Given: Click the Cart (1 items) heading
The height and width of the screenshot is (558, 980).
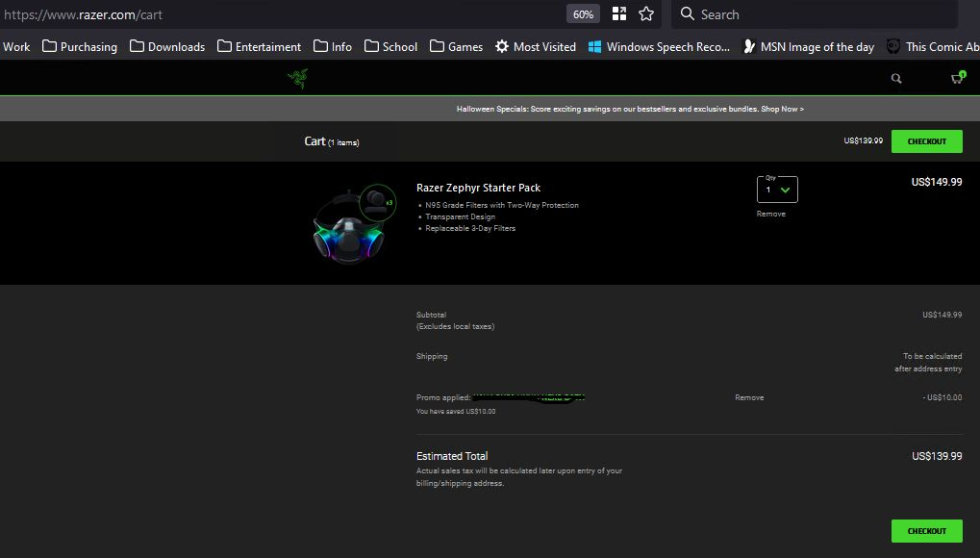Looking at the screenshot, I should point(331,141).
